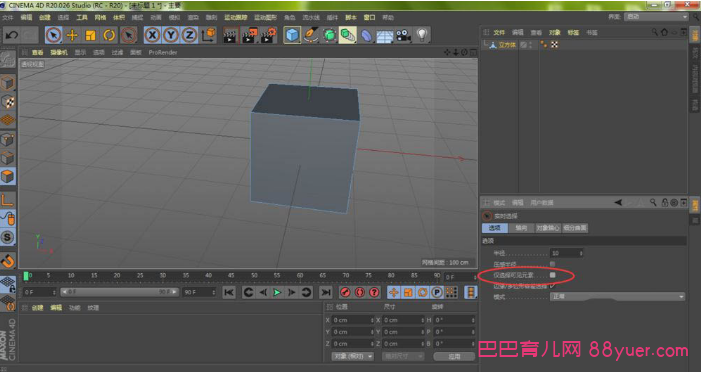
Task: Open the 对象 menu in Object Manager
Action: tap(555, 33)
